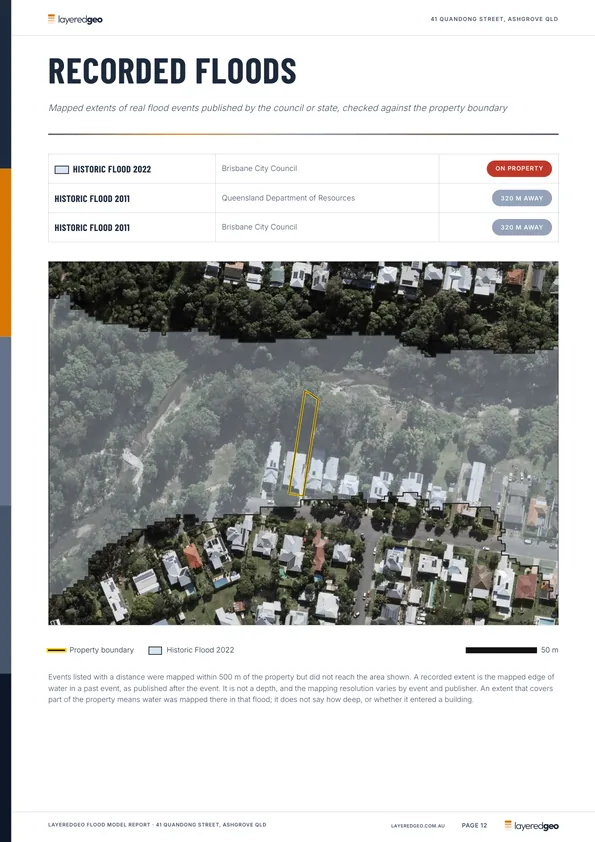Click 'Brisbane City Council' in the last row
Viewport: 595px width, 842px height.
point(259,227)
